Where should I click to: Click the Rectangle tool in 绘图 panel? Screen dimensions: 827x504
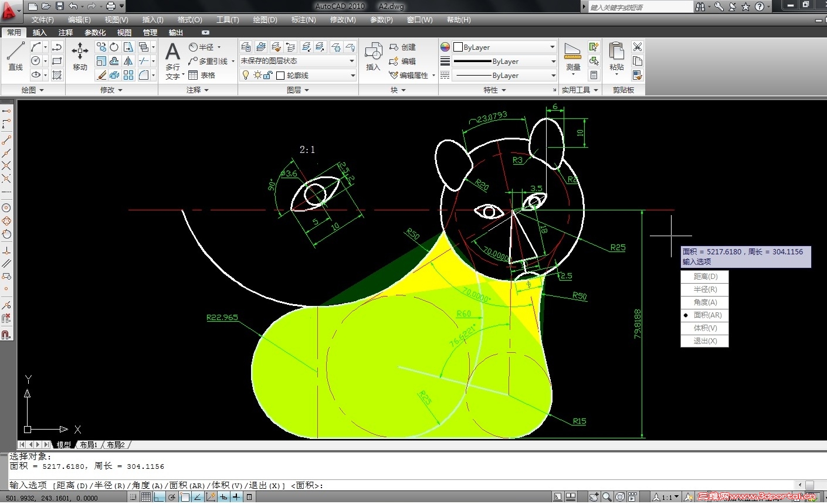point(57,61)
